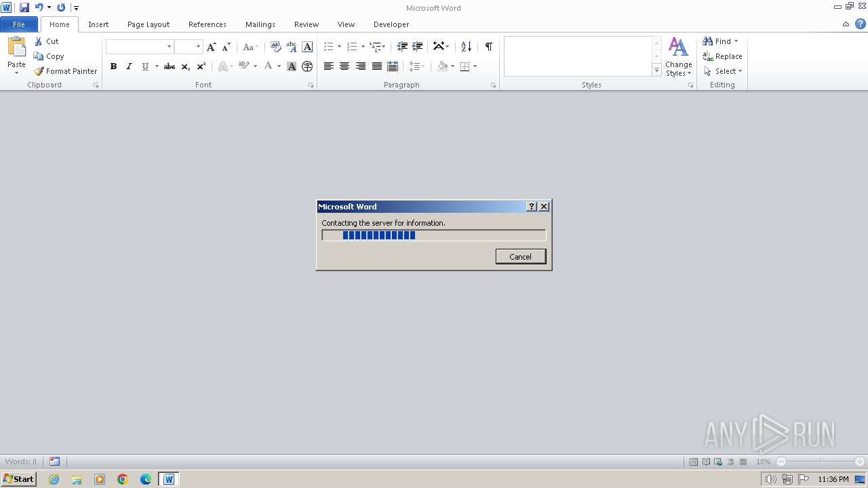
Task: Click the zoom in plus button
Action: (860, 462)
